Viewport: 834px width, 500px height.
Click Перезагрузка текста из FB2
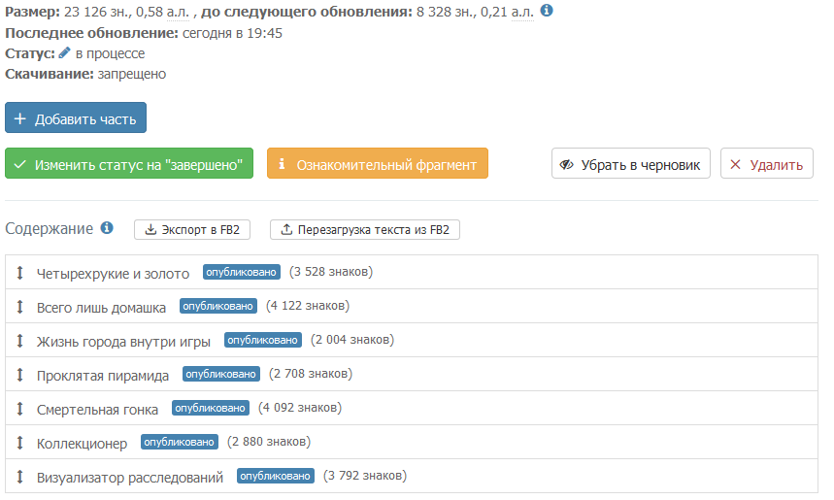(x=365, y=230)
